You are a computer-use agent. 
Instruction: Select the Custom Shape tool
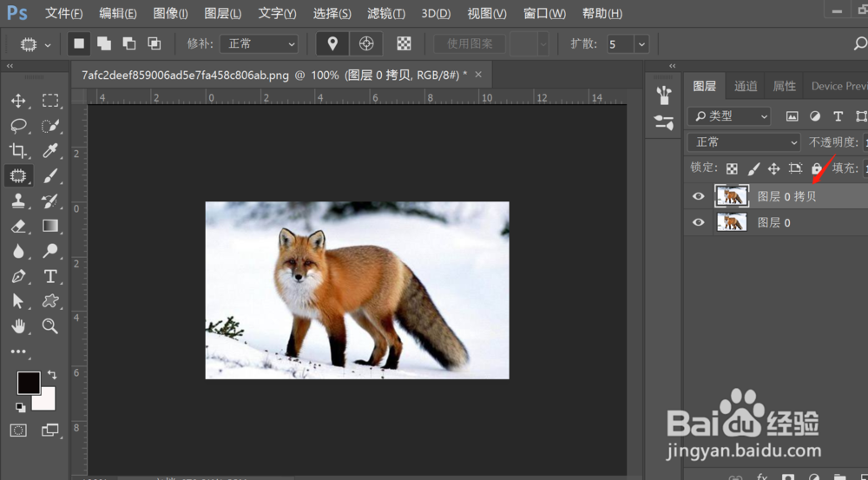pyautogui.click(x=50, y=301)
